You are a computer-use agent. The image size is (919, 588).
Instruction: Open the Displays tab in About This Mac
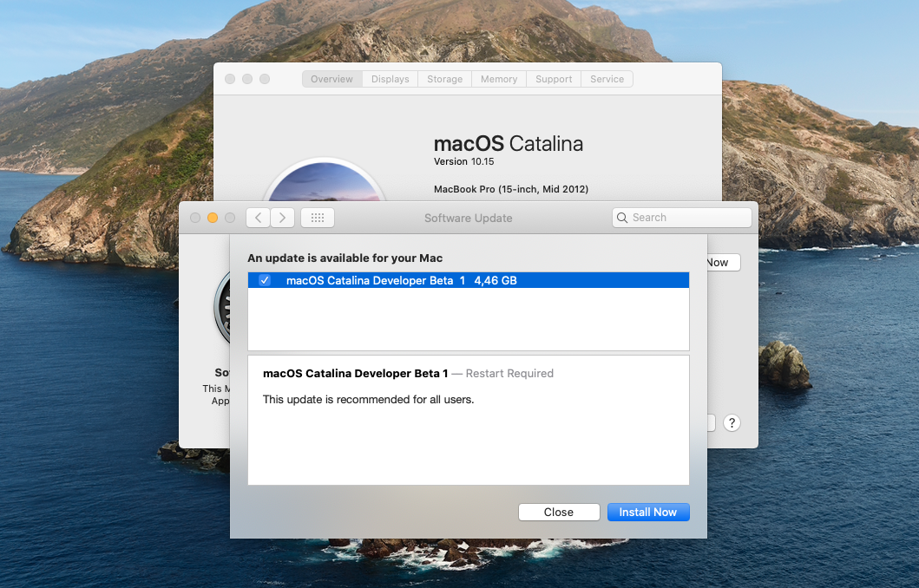coord(391,79)
